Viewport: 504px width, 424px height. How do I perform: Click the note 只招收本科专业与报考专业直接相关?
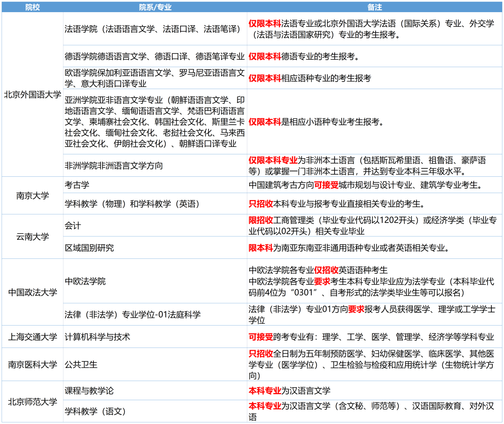[374, 204]
